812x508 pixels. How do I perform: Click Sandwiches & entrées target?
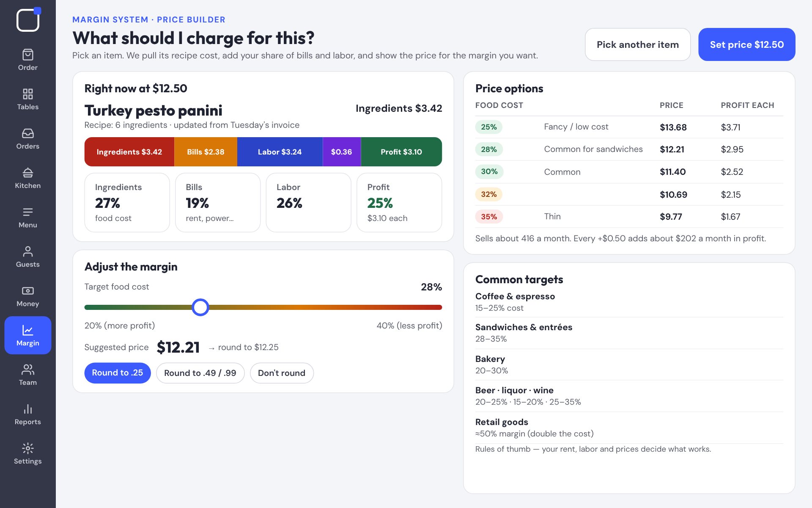pyautogui.click(x=629, y=333)
